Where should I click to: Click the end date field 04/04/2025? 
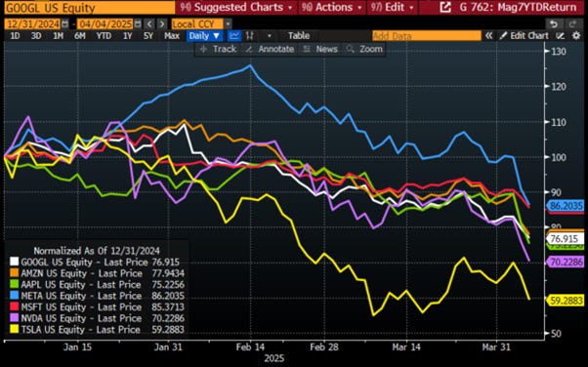pyautogui.click(x=105, y=24)
